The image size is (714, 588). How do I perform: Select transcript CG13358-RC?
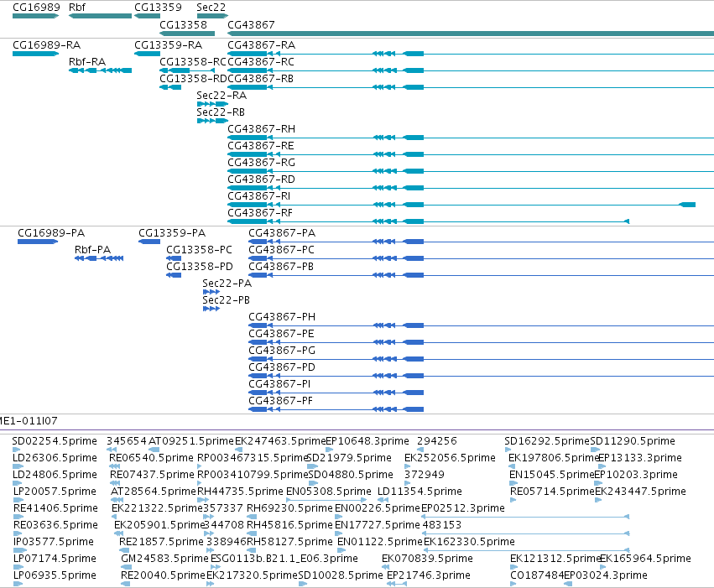193,61
